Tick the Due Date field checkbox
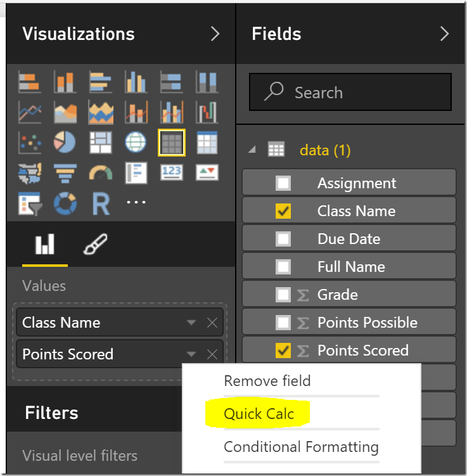467x476 pixels. tap(283, 239)
